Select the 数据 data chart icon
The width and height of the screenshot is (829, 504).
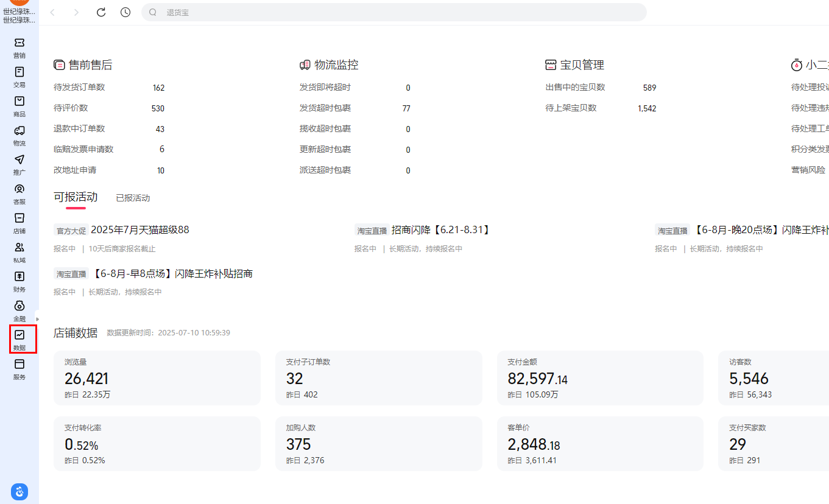click(x=19, y=335)
